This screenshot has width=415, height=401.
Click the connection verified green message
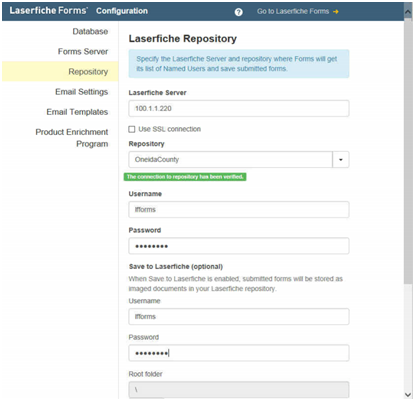[185, 177]
